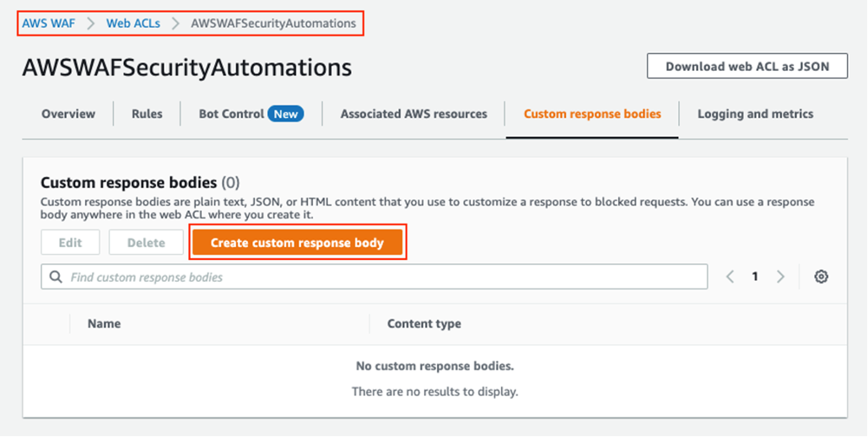This screenshot has height=437, width=868.
Task: Click Create custom response body button
Action: (297, 243)
